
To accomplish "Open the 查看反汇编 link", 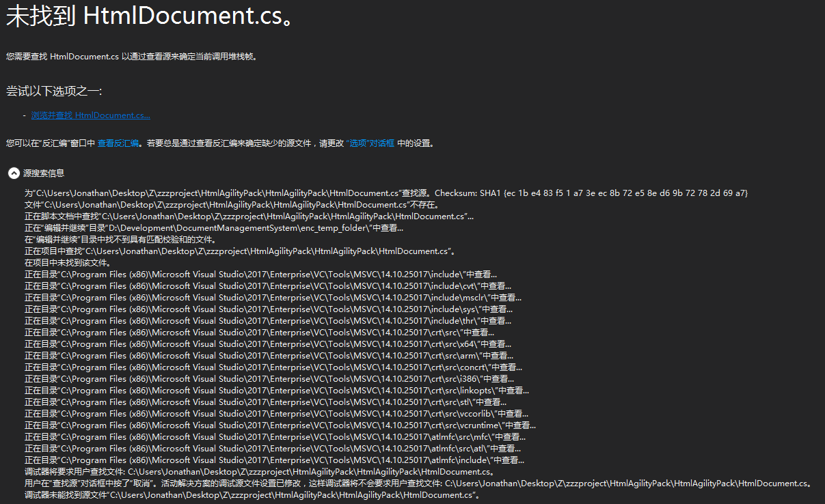I will 118,143.
